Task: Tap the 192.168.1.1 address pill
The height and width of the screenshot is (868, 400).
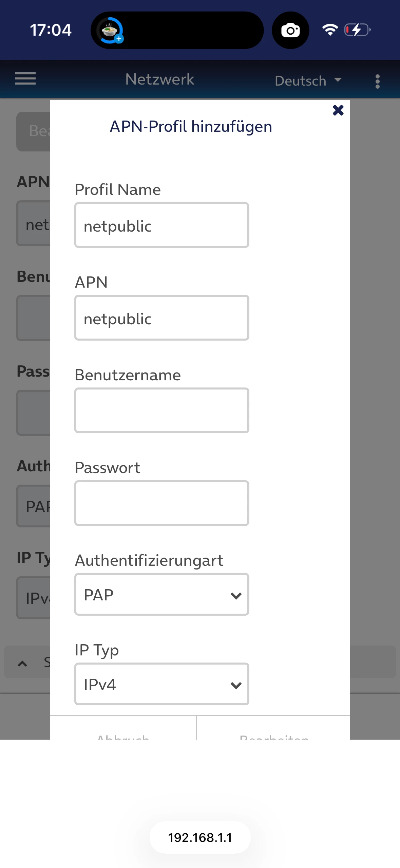Action: (200, 837)
